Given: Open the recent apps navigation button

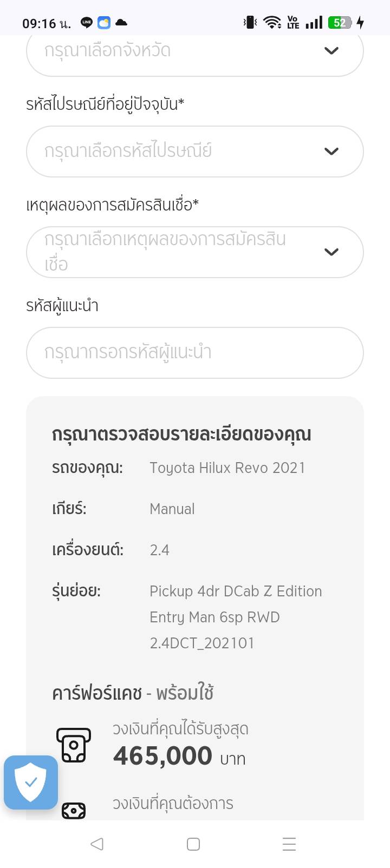Looking at the screenshot, I should click(289, 844).
